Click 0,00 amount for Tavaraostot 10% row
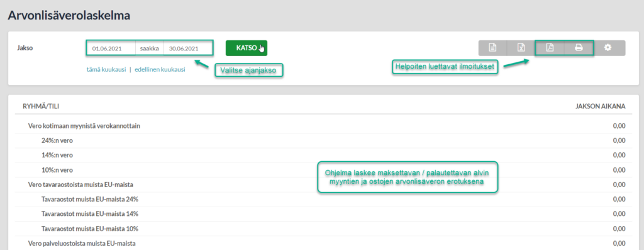 coord(619,229)
